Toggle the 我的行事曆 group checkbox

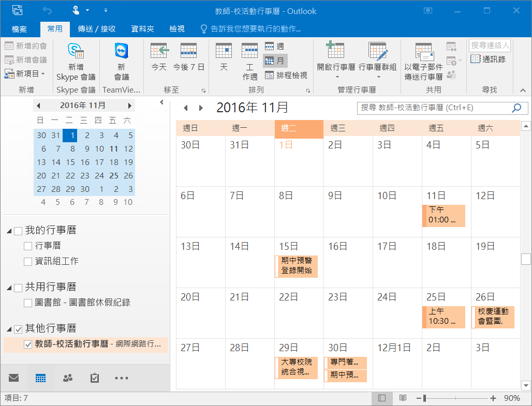[18, 231]
